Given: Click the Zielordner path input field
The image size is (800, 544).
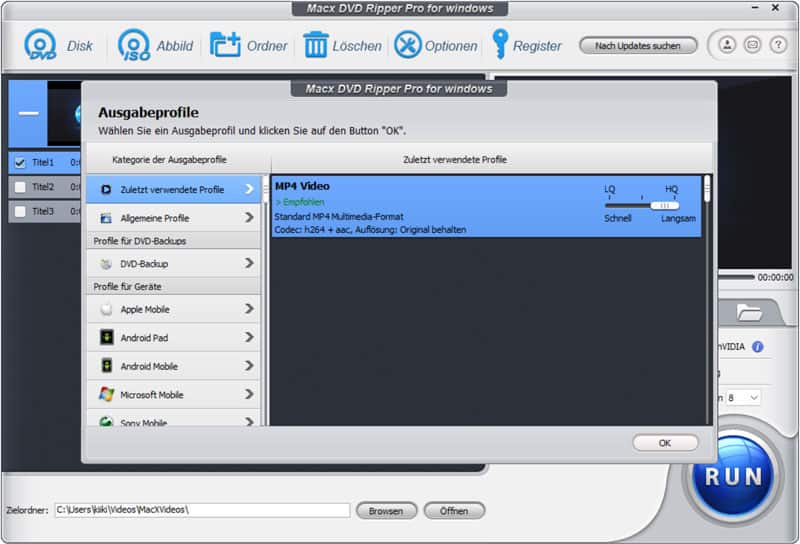Looking at the screenshot, I should (202, 510).
